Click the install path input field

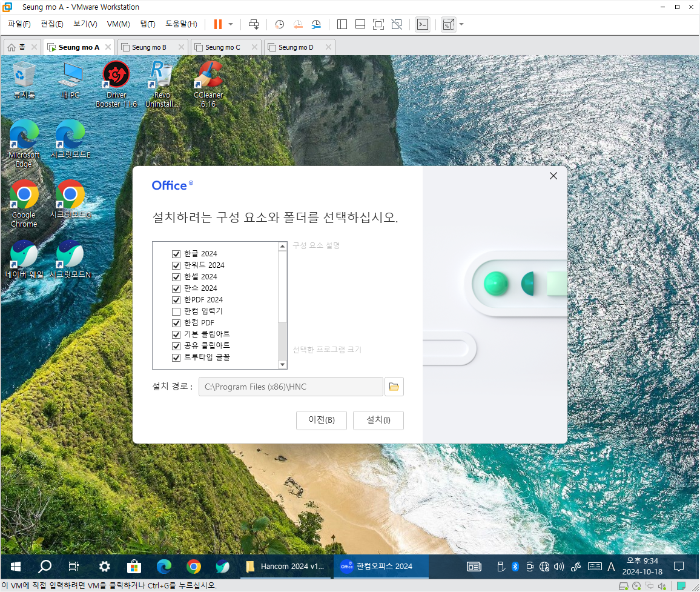291,387
